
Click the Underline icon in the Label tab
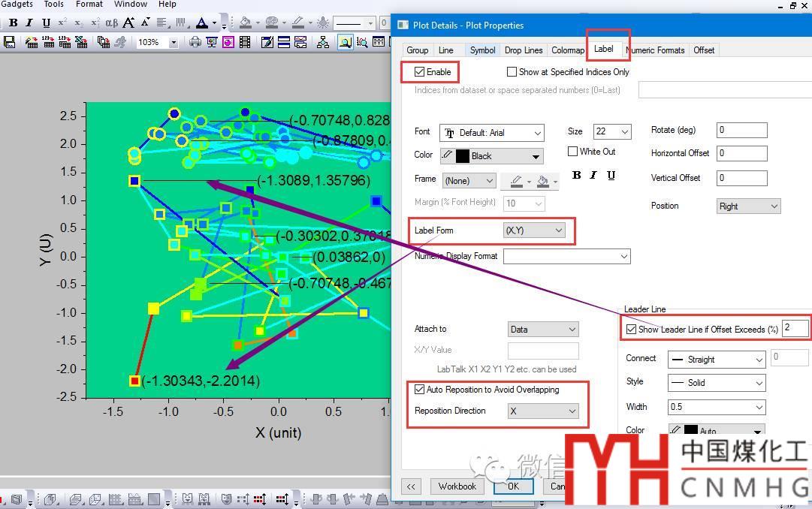coord(611,175)
